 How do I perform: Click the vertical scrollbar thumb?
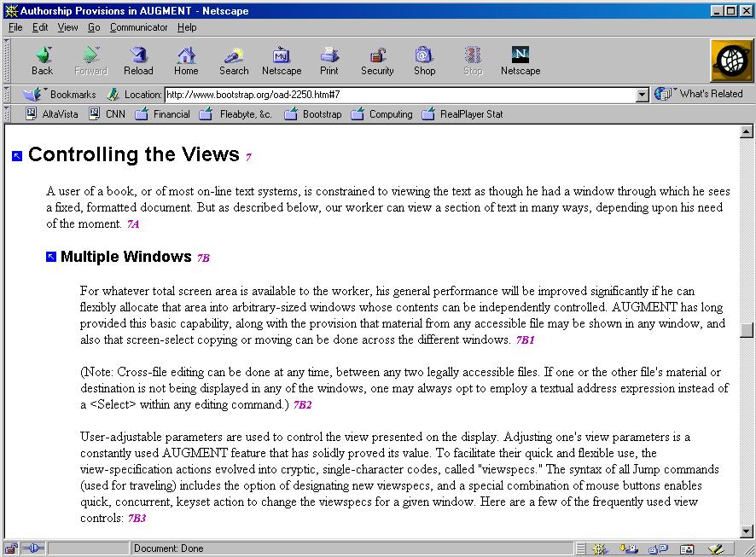click(x=746, y=329)
